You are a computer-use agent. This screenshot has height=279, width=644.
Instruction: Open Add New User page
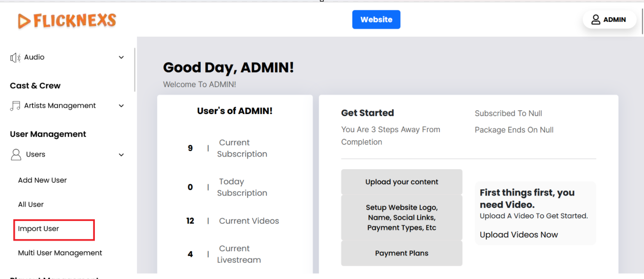(43, 180)
